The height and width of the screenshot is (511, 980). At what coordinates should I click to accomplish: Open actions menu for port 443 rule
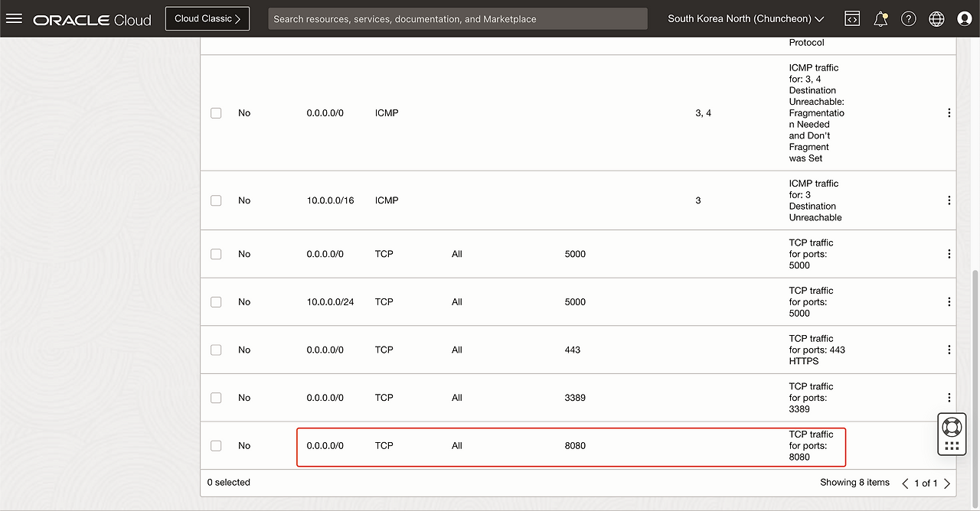(949, 350)
